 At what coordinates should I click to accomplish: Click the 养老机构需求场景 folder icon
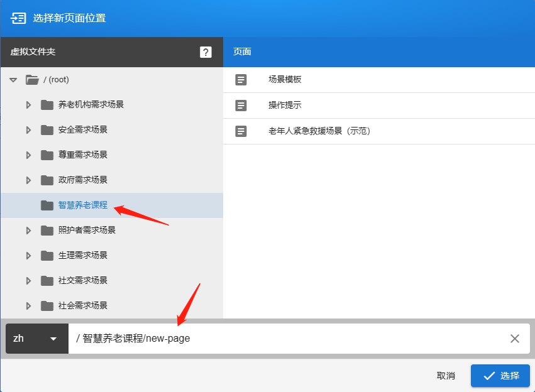tap(47, 105)
